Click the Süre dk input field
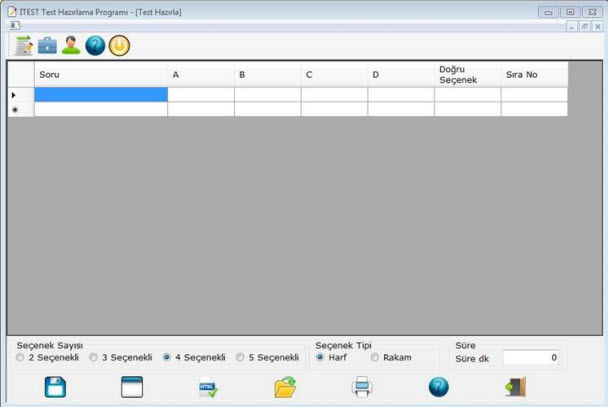Image resolution: width=608 pixels, height=407 pixels. pyautogui.click(x=531, y=357)
